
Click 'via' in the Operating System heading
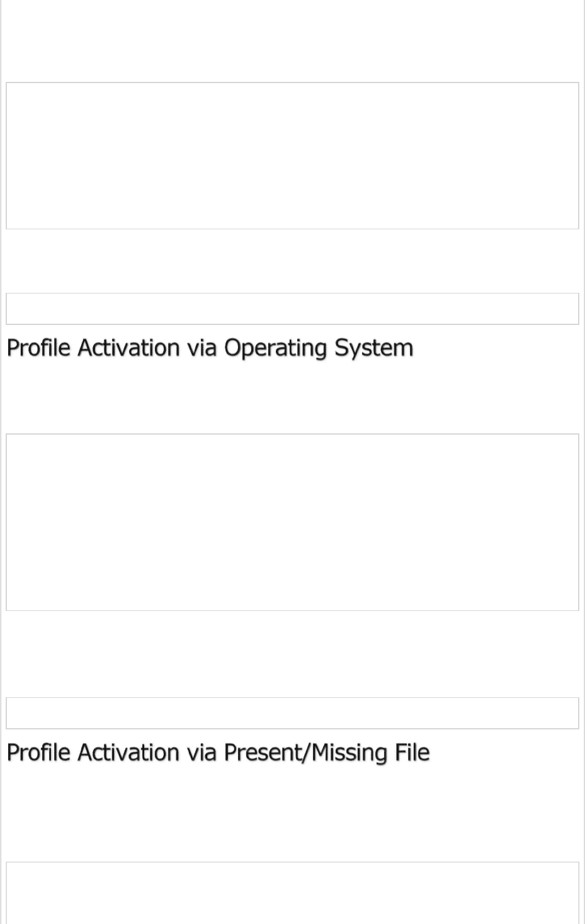click(x=202, y=348)
